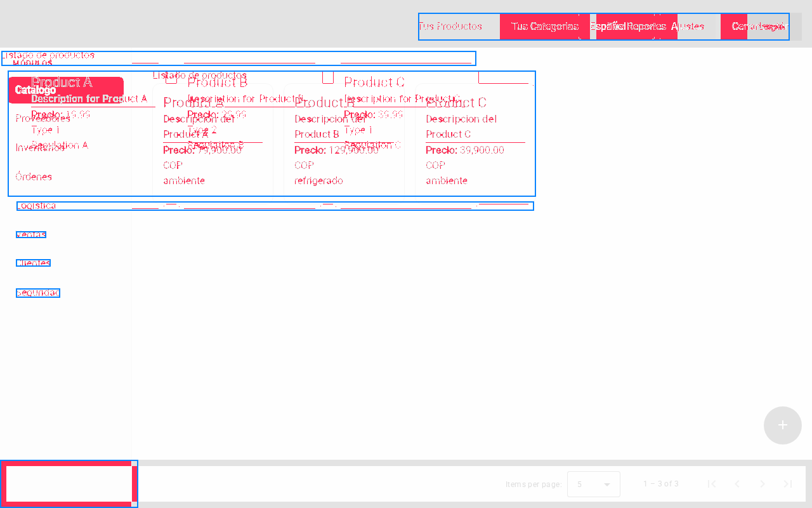The height and width of the screenshot is (508, 812).
Task: Open Seguridad in the sidebar
Action: tap(37, 293)
